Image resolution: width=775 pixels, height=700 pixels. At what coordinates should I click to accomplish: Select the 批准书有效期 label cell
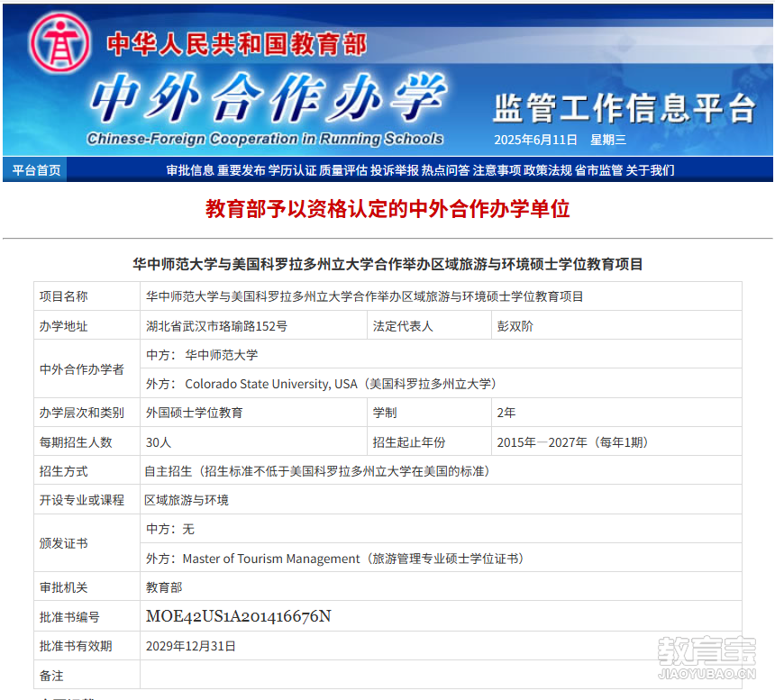pos(87,646)
